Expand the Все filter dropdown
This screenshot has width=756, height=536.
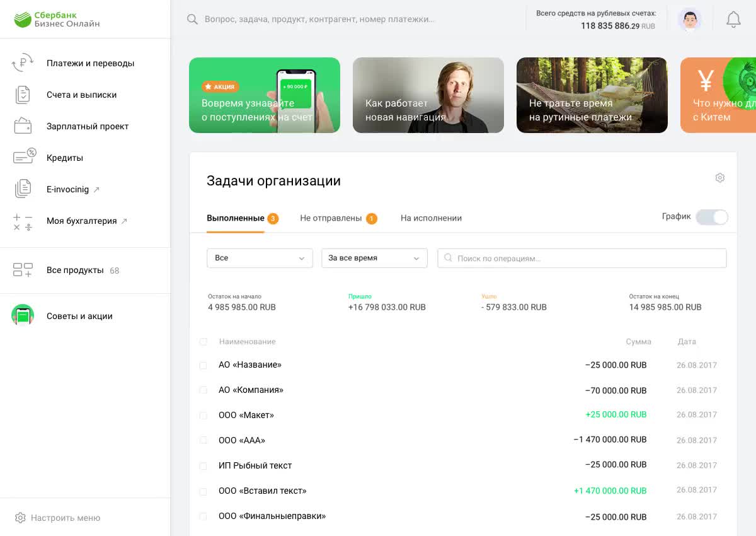pos(260,258)
